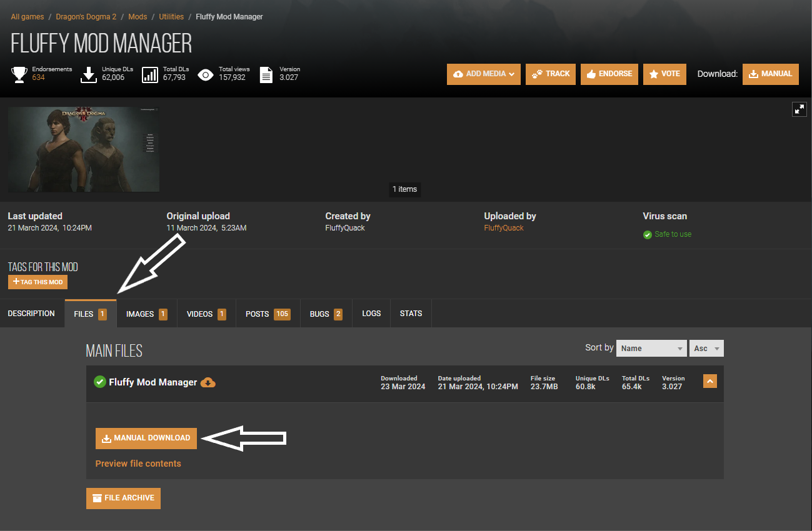View the Bugs tab
The height and width of the screenshot is (531, 812).
tap(326, 314)
